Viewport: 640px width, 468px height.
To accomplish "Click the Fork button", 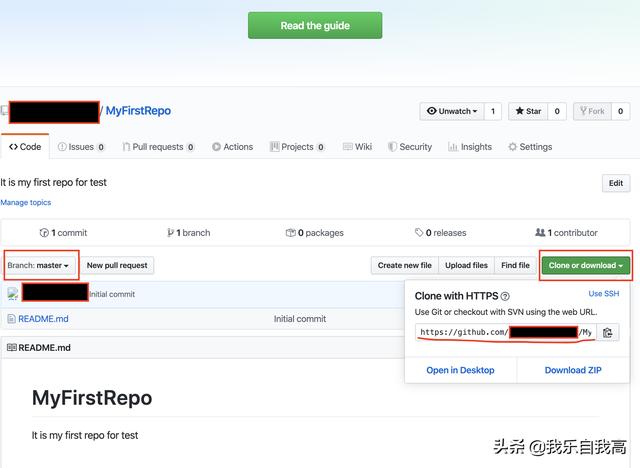I will 592,111.
